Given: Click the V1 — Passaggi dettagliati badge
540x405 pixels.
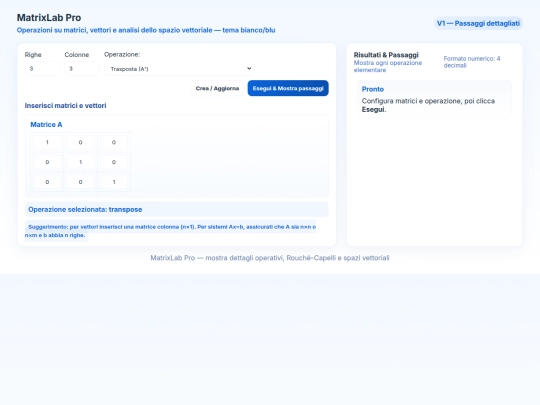Looking at the screenshot, I should 478,23.
